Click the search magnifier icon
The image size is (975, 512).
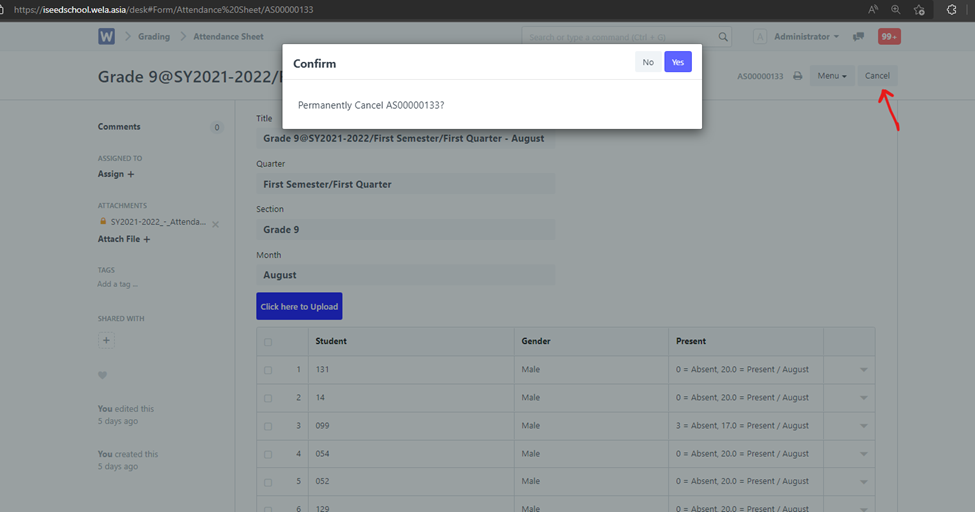click(x=723, y=37)
